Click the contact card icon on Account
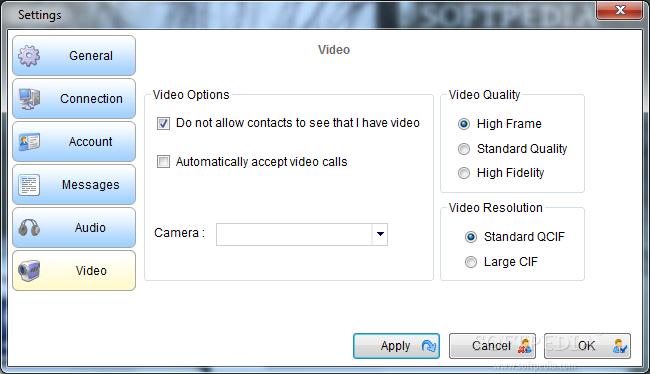This screenshot has height=374, width=650. [29, 142]
